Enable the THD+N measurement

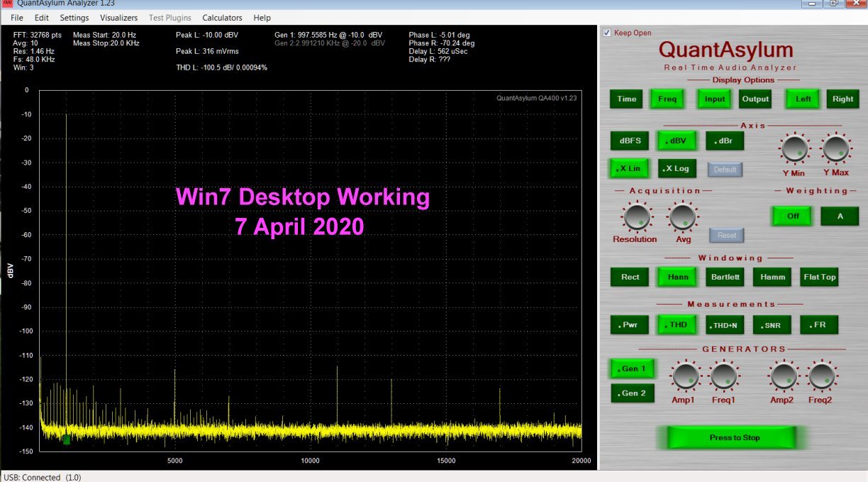click(725, 325)
